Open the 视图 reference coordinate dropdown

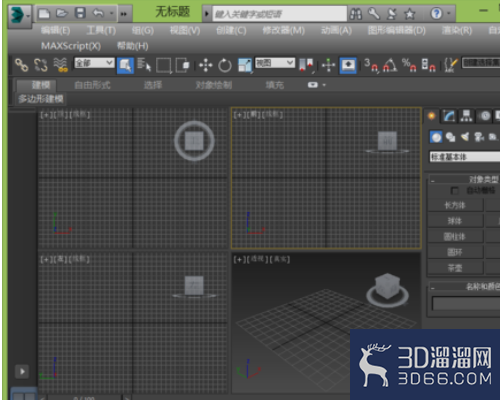[275, 63]
